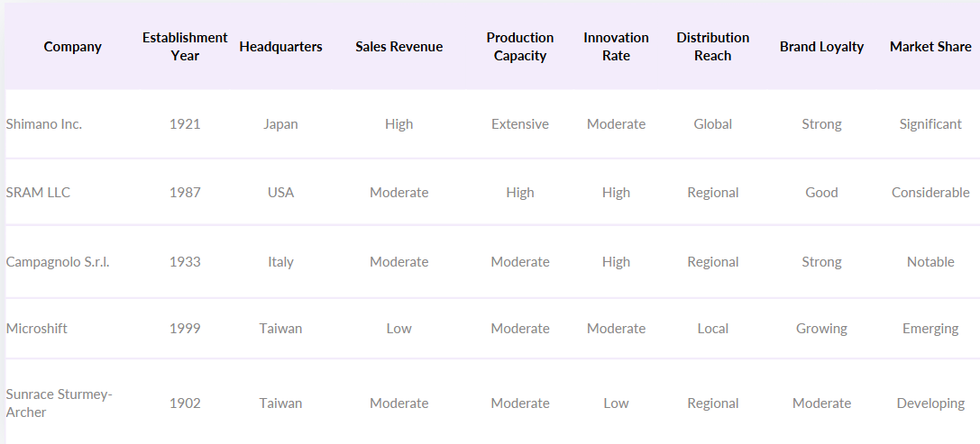Select the year 1921 cell
Image resolution: width=980 pixels, height=444 pixels.
[185, 124]
